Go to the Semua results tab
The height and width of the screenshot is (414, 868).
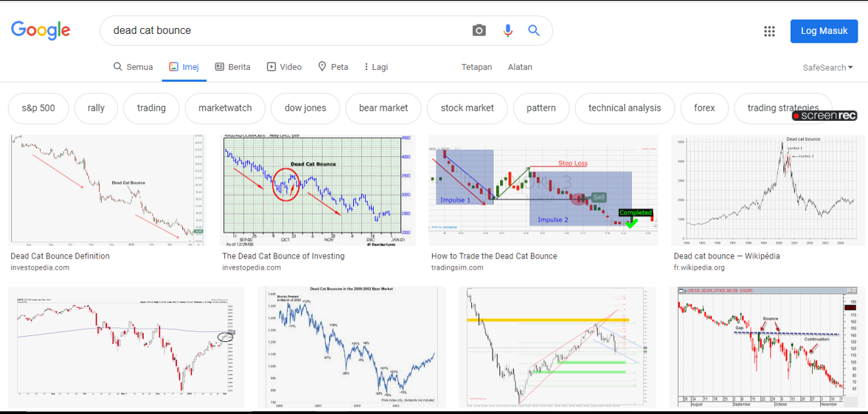[x=133, y=67]
